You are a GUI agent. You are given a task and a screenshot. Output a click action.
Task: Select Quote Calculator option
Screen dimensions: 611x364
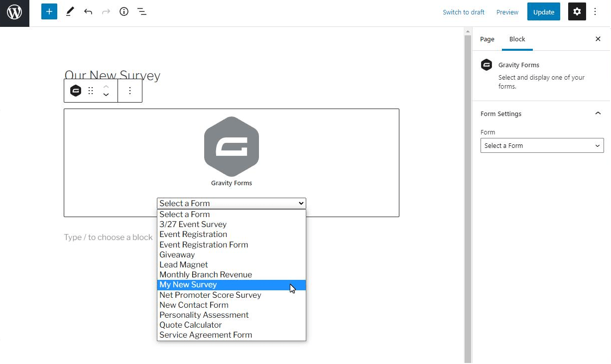232,325
